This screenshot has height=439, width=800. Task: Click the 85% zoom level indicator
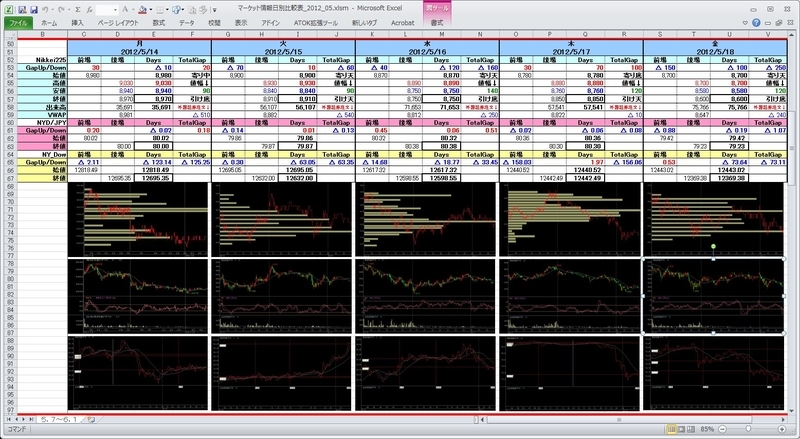tap(707, 429)
